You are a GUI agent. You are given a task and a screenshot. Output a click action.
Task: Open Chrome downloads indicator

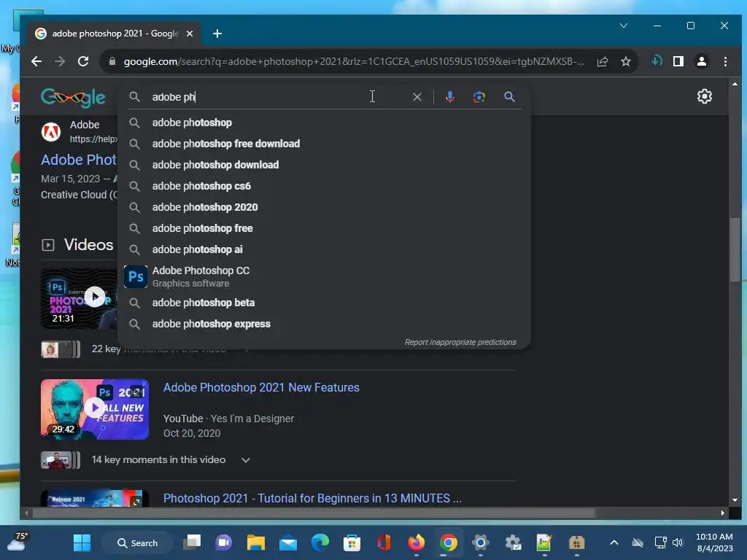pos(657,61)
